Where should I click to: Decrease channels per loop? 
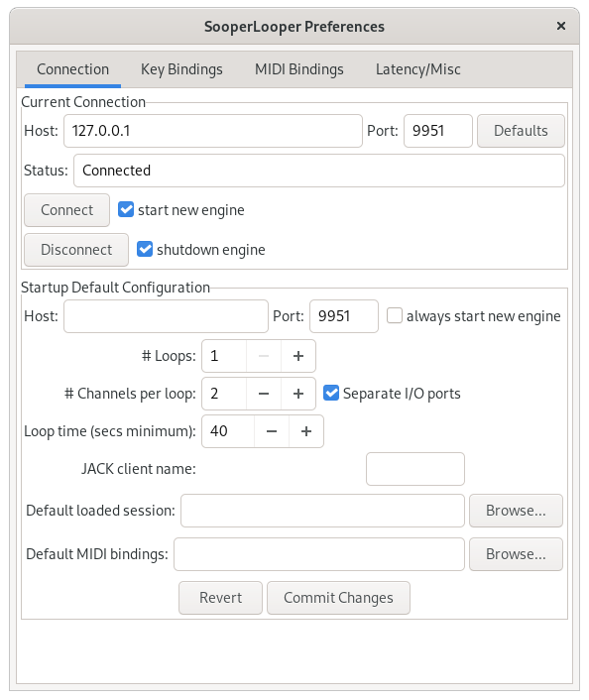264,394
